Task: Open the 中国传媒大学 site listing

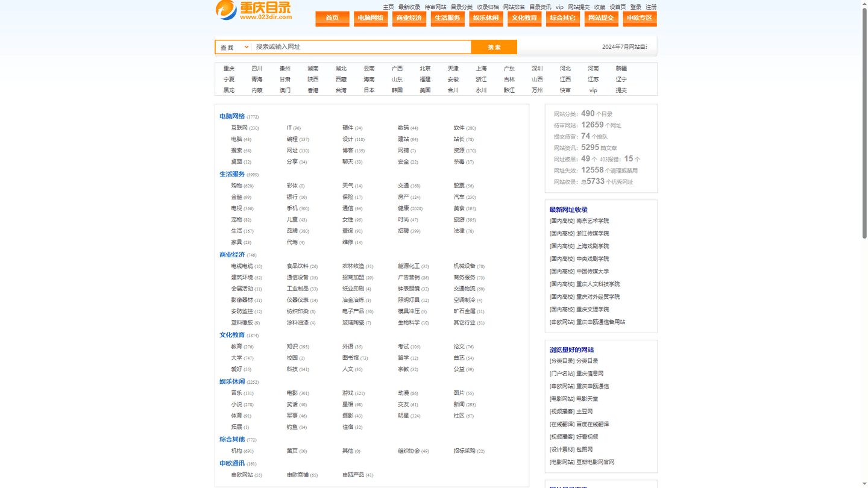Action: point(593,272)
